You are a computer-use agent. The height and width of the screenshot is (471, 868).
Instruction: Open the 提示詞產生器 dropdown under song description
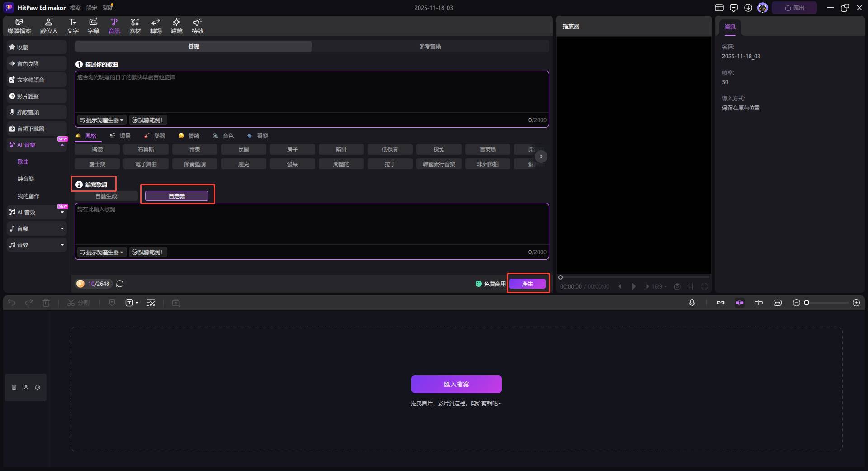click(x=102, y=120)
